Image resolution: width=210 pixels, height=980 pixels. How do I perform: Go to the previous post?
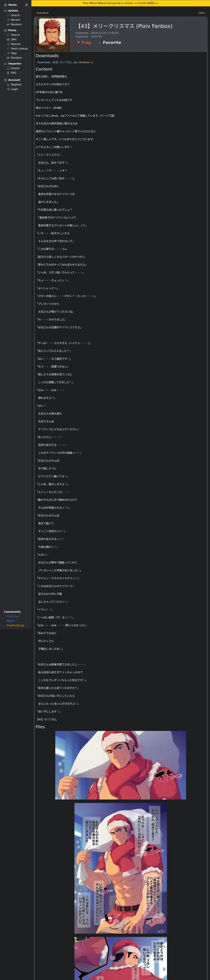(x=42, y=13)
